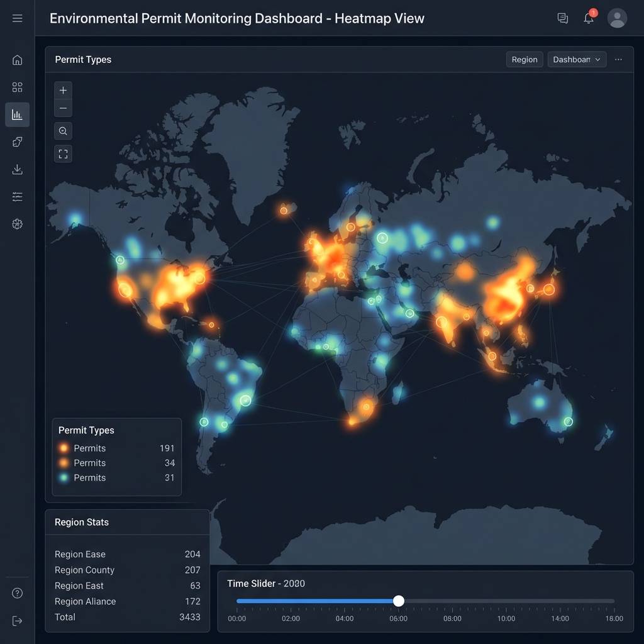The width and height of the screenshot is (644, 644).
Task: Open the chat messages icon
Action: pos(563,18)
